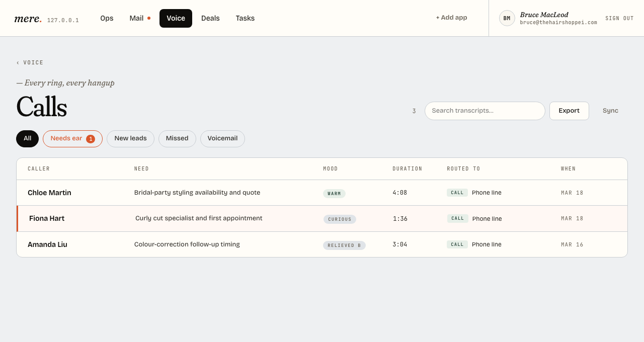Viewport: 644px width, 342px height.
Task: Select the All filter chip
Action: [27, 139]
